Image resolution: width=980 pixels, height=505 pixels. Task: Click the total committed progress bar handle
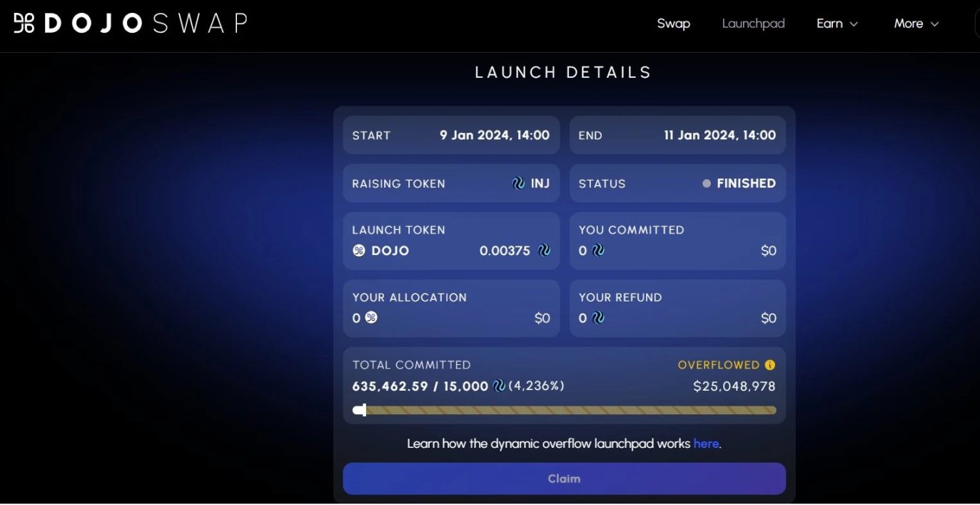(363, 410)
